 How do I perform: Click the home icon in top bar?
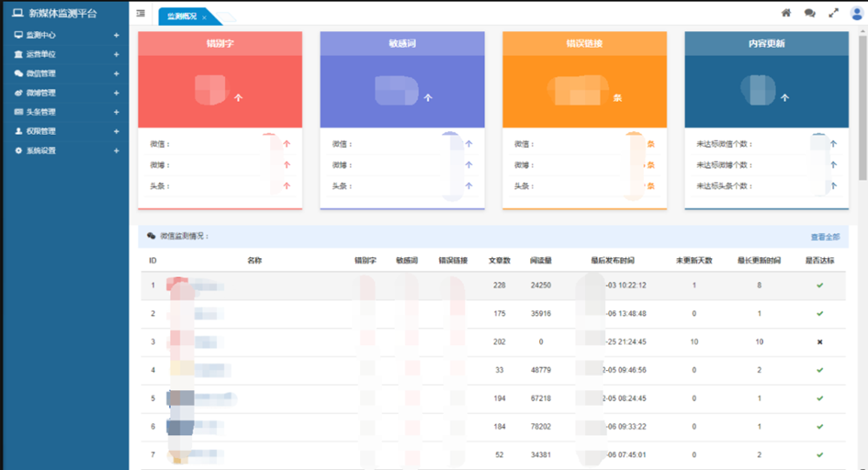[x=786, y=13]
